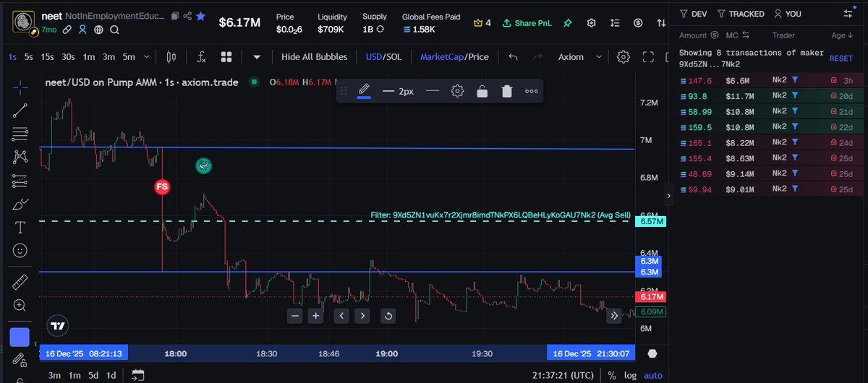868x383 pixels.
Task: Select the 30s timeframe
Action: (x=69, y=56)
